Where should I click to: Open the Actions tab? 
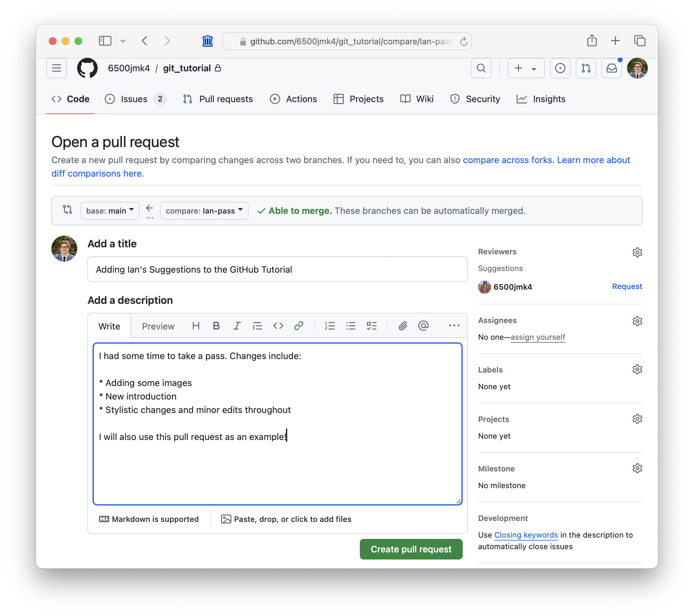click(293, 99)
